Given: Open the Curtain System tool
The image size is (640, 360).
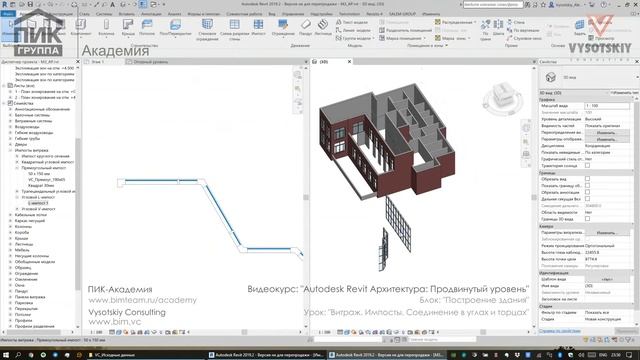Looking at the screenshot, I should [x=207, y=29].
